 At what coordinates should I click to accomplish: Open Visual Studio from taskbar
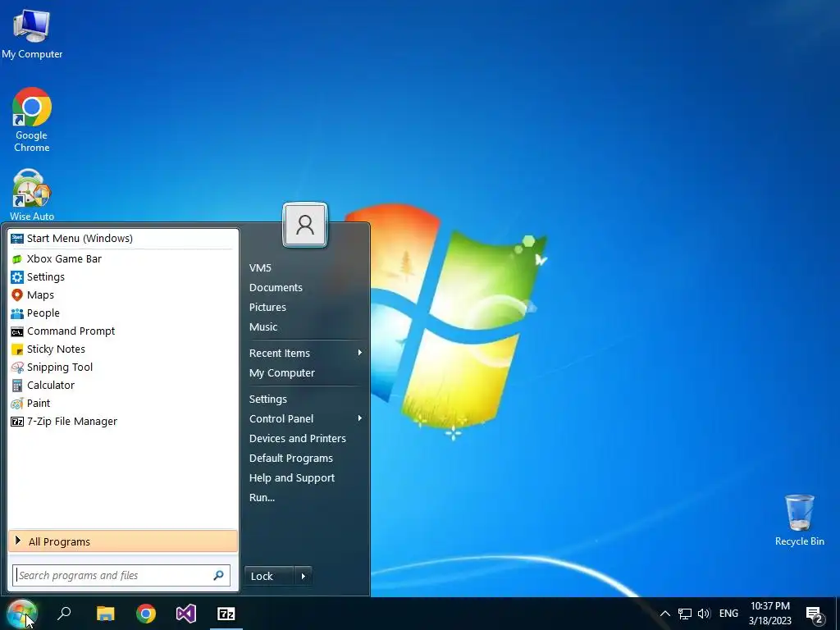pos(186,614)
